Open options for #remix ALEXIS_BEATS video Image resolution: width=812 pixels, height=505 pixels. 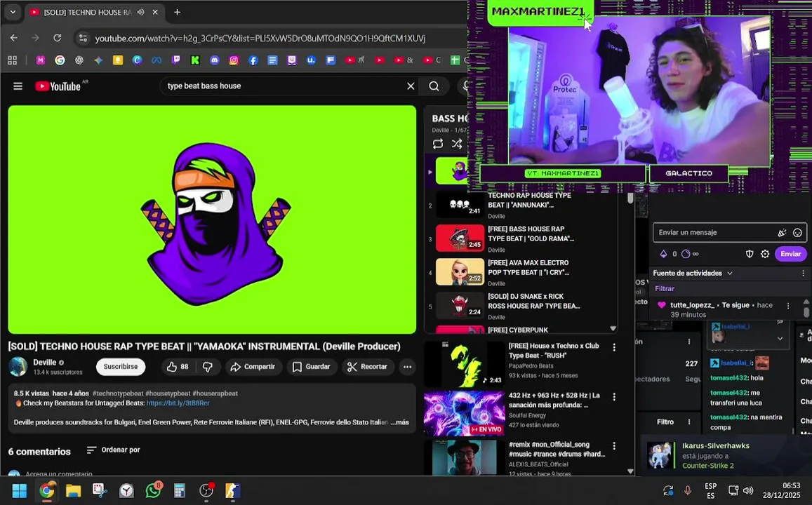coord(614,446)
